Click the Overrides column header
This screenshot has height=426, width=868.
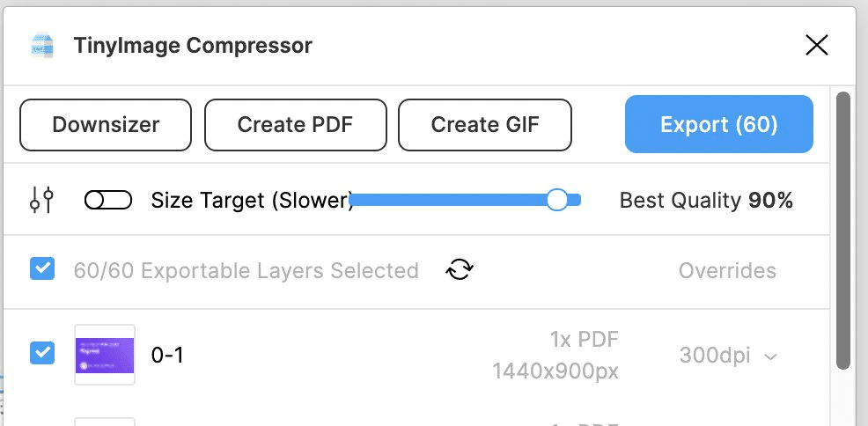(x=727, y=270)
